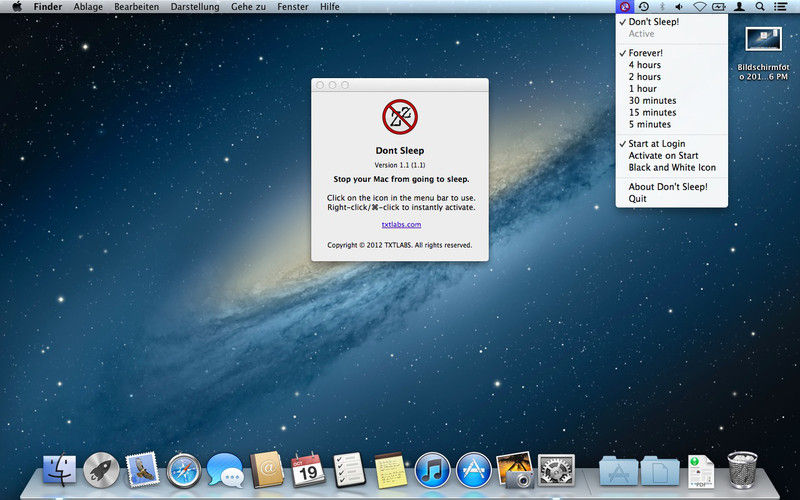Click the Don't Sleep menu bar icon
Image resolution: width=800 pixels, height=500 pixels.
click(624, 7)
